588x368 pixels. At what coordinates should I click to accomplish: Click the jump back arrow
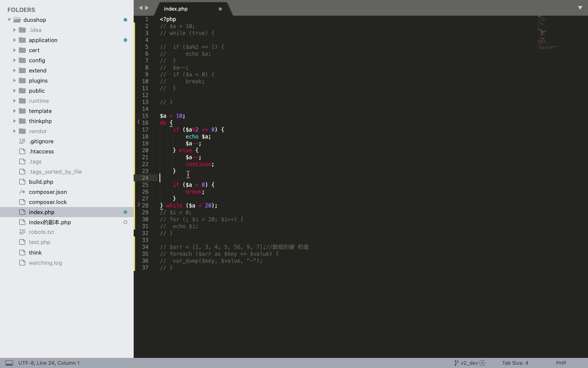[x=140, y=8]
